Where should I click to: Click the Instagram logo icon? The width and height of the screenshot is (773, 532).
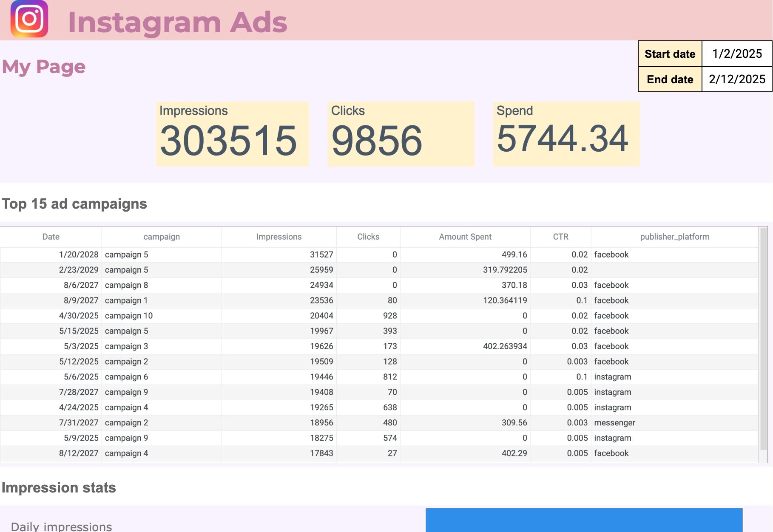coord(29,19)
